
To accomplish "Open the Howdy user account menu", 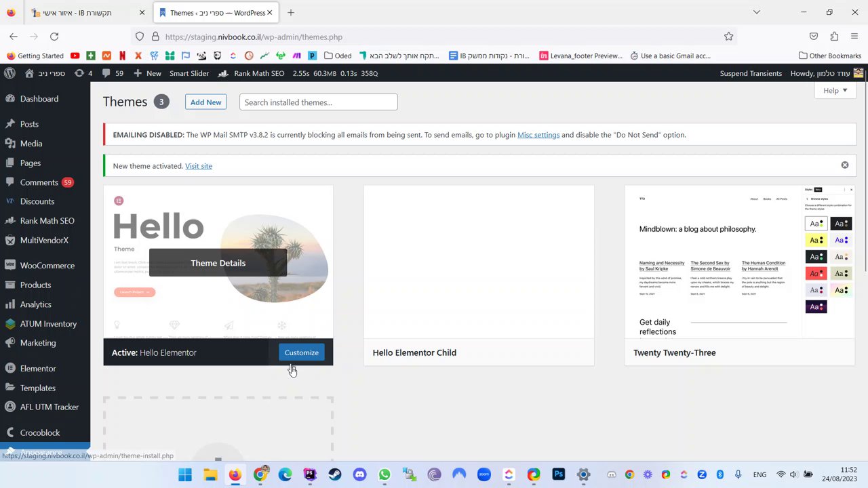I will click(x=826, y=73).
